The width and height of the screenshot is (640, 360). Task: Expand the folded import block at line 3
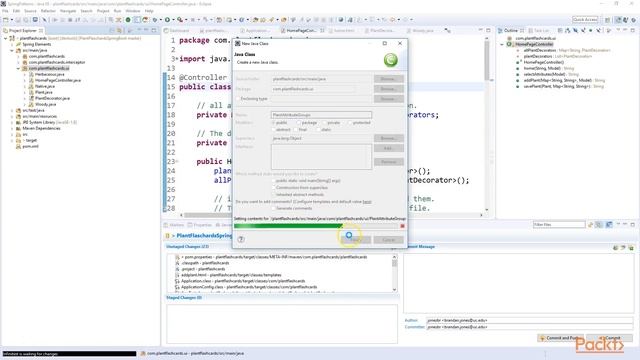click(x=177, y=59)
